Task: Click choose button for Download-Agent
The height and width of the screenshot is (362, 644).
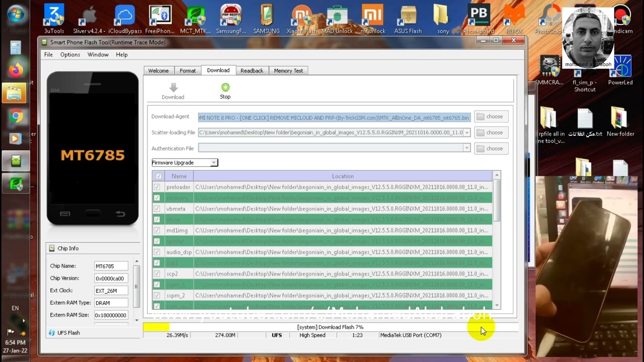Action: tap(490, 117)
